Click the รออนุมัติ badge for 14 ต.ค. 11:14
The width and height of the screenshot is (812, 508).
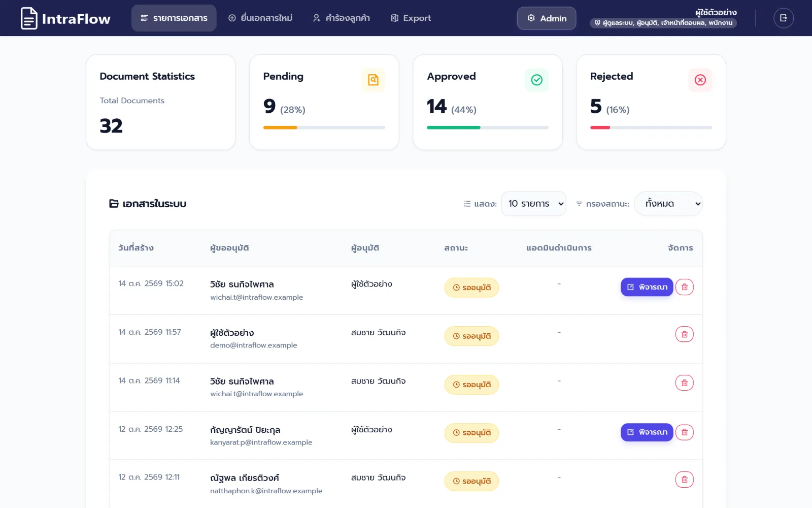(x=471, y=385)
